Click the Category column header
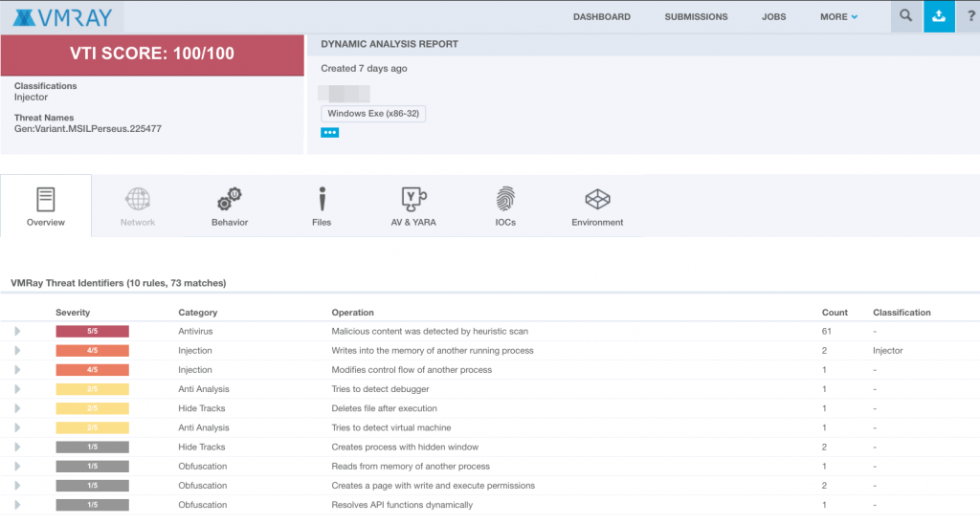The image size is (980, 524). [197, 313]
